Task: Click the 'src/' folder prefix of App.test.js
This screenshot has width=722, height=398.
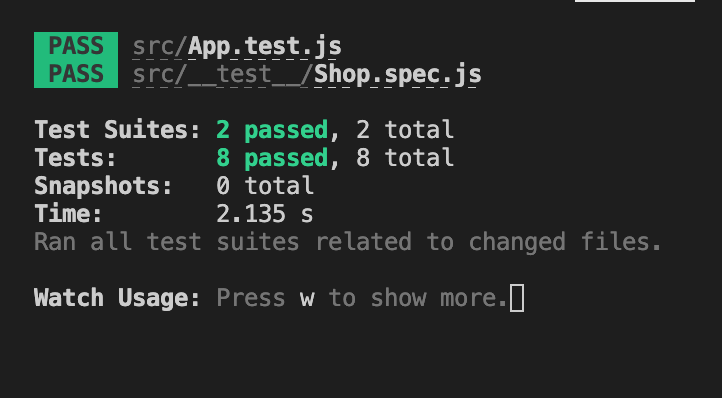Action: [160, 47]
